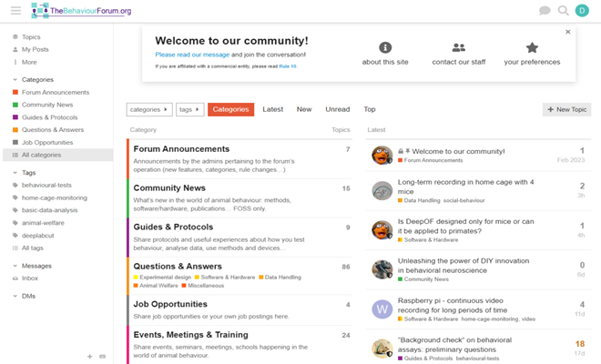
Task: Click the about this site info icon
Action: tap(385, 47)
